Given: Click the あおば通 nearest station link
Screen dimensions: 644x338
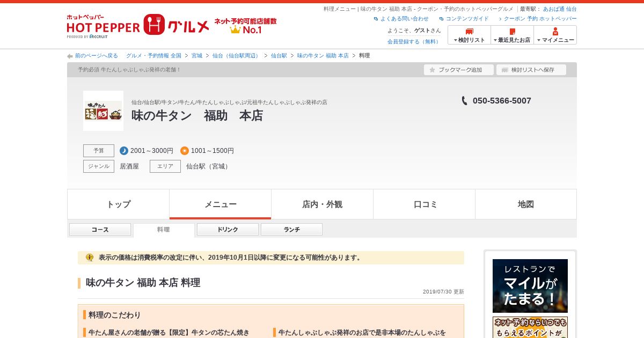Looking at the screenshot, I should click(x=553, y=9).
